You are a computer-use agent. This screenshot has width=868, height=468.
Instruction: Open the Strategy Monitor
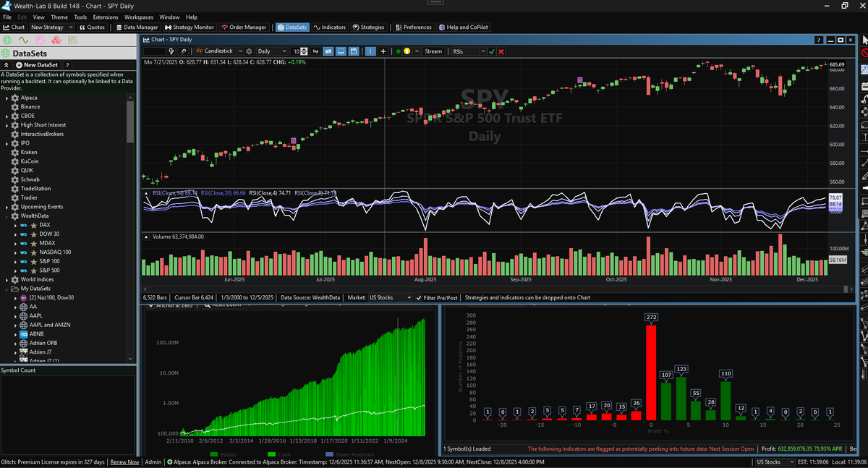pyautogui.click(x=190, y=27)
